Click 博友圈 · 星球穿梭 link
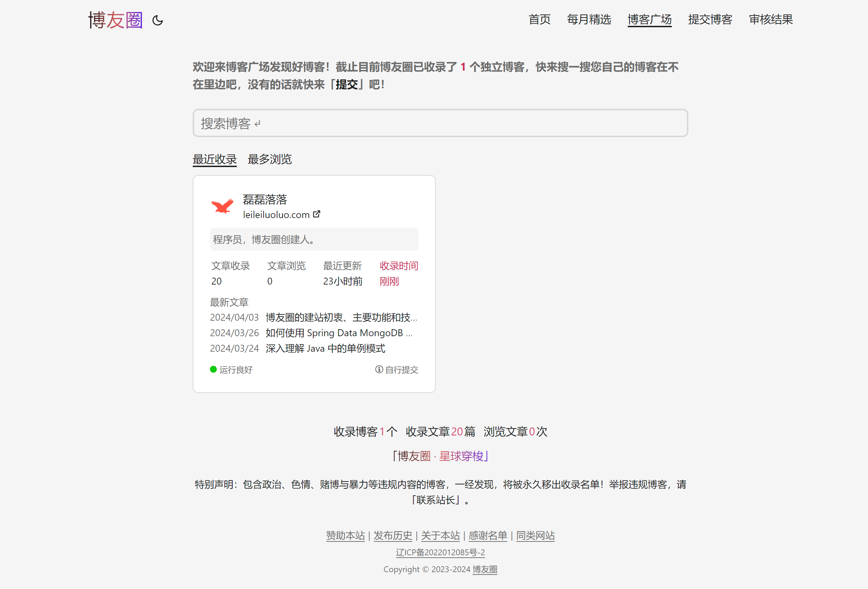Image resolution: width=868 pixels, height=589 pixels. pos(440,456)
